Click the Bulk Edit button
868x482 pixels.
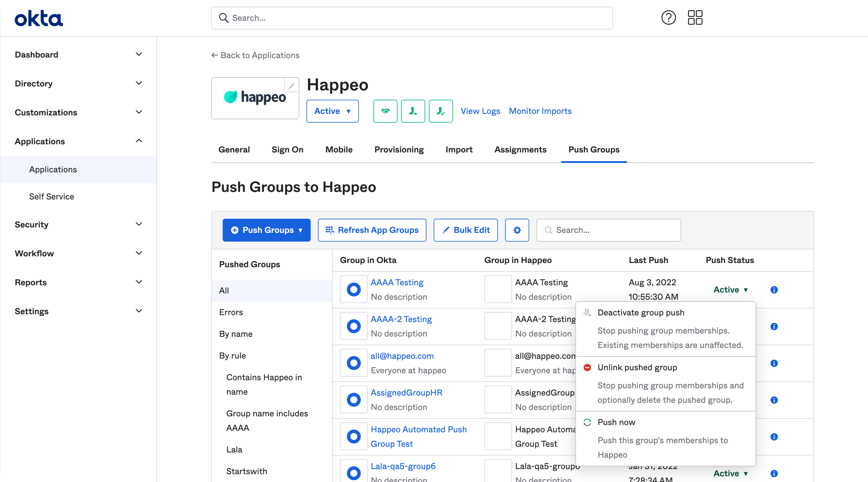(x=465, y=230)
